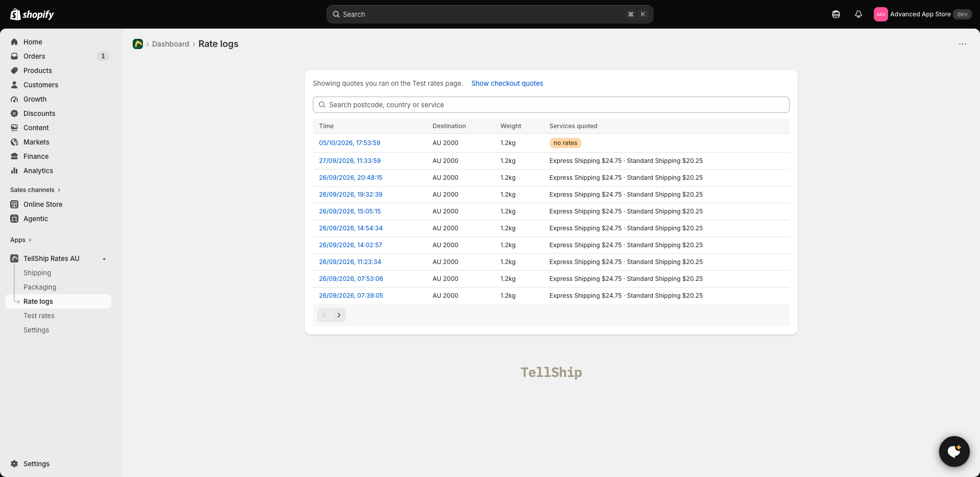Viewport: 980px width, 477px height.
Task: Go to next page of rate logs
Action: click(x=339, y=315)
